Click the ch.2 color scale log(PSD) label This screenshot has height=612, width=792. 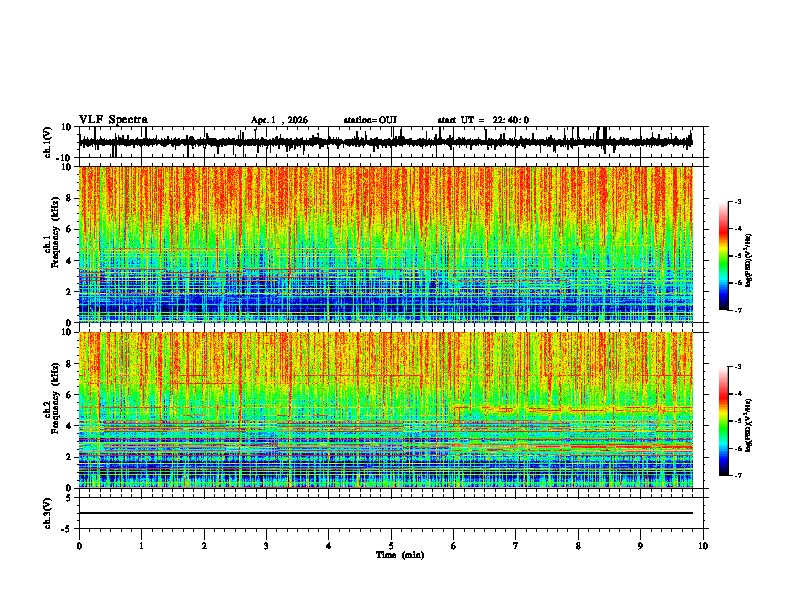pyautogui.click(x=749, y=425)
